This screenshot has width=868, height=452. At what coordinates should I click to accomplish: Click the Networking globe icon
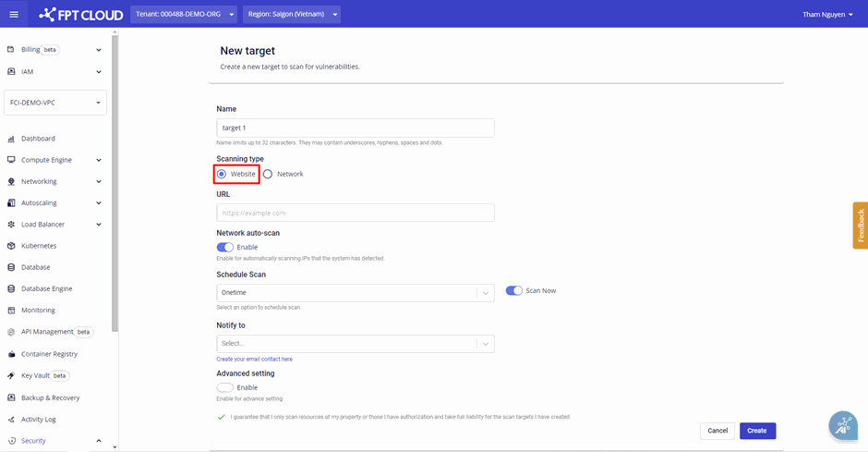(10, 181)
